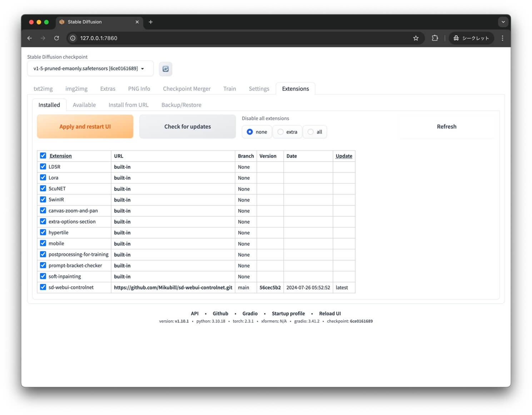This screenshot has width=532, height=415.
Task: Switch to the Available sub-tab
Action: 84,105
